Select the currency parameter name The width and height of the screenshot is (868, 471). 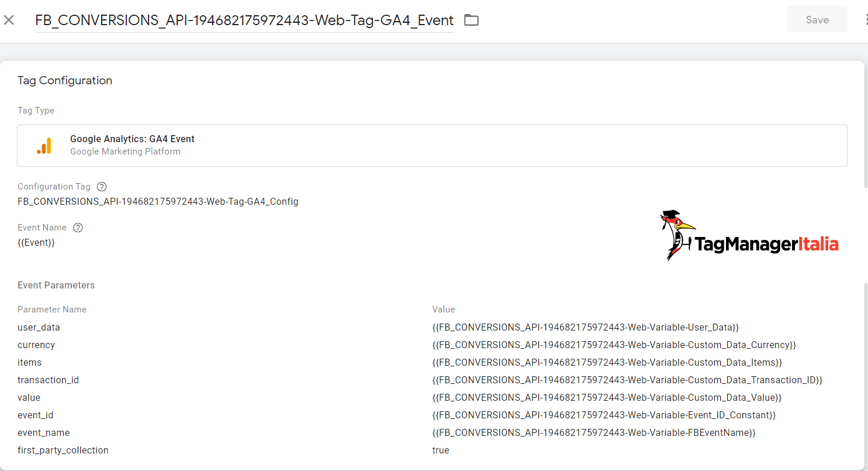click(36, 345)
